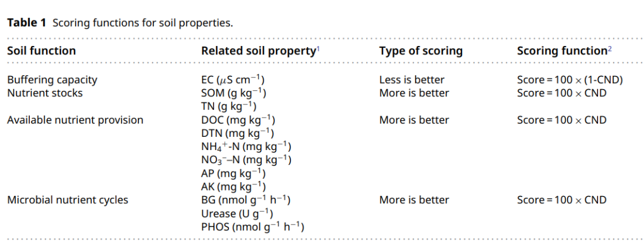The image size is (644, 242).
Task: Click the TN (g kg⁻¹) entry
Action: [x=229, y=106]
